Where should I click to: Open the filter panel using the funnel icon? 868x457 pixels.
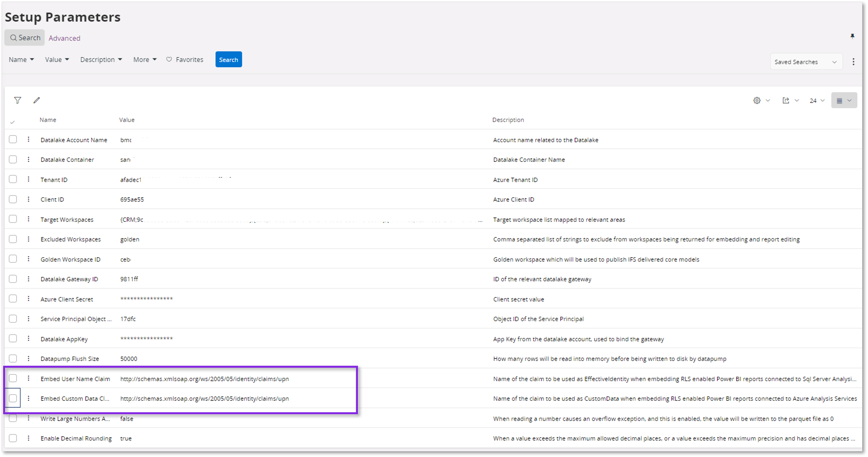pos(17,100)
